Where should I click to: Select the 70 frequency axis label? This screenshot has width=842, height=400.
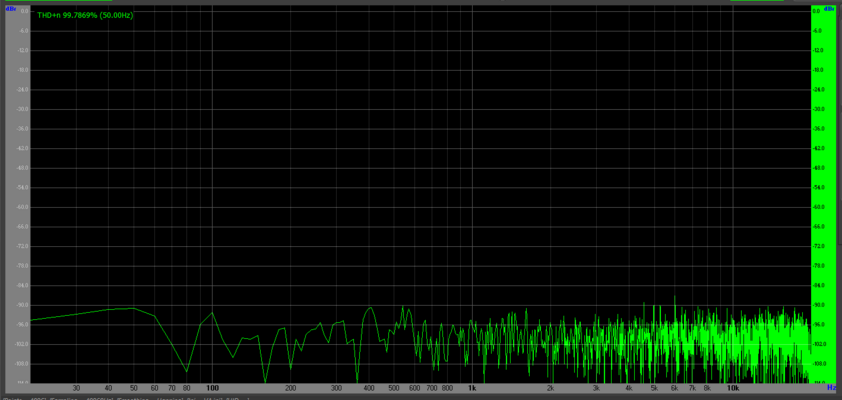172,388
